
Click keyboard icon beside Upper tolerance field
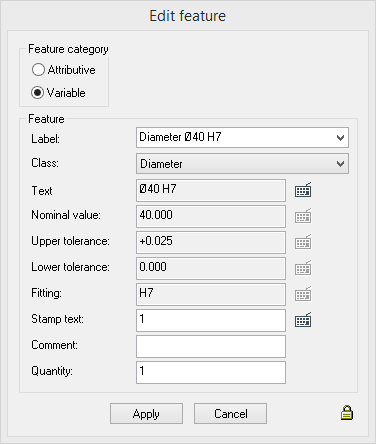(x=303, y=242)
